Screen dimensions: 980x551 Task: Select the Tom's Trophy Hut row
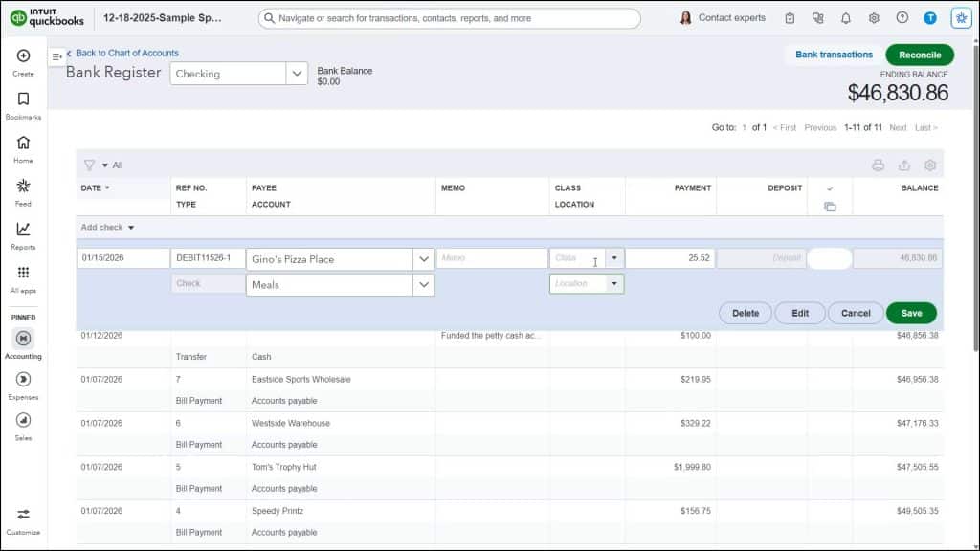509,477
